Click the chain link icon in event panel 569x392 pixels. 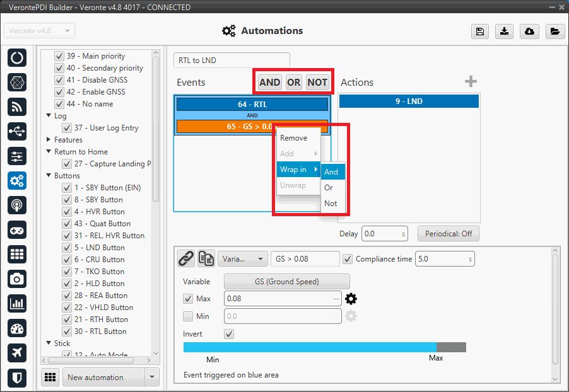point(185,258)
